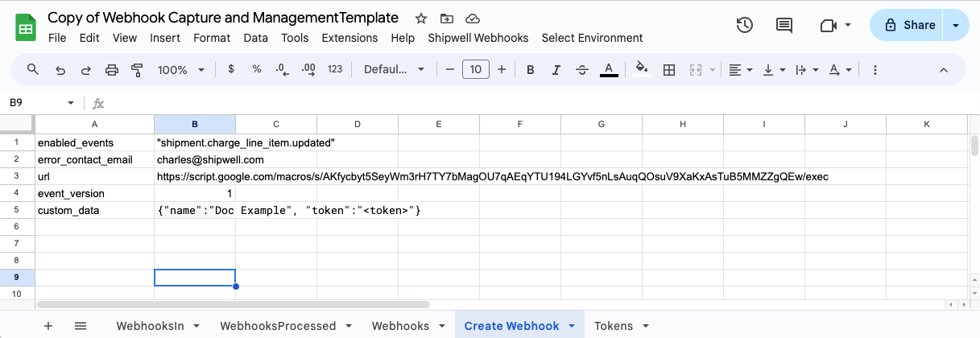The image size is (980, 338).
Task: Format as percent
Action: (x=257, y=70)
